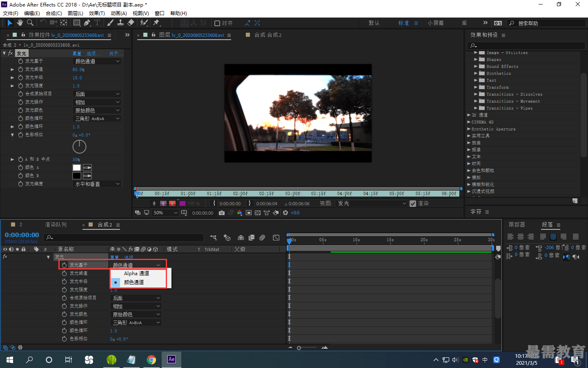
Task: Set the in point bracket button
Action: [214, 203]
